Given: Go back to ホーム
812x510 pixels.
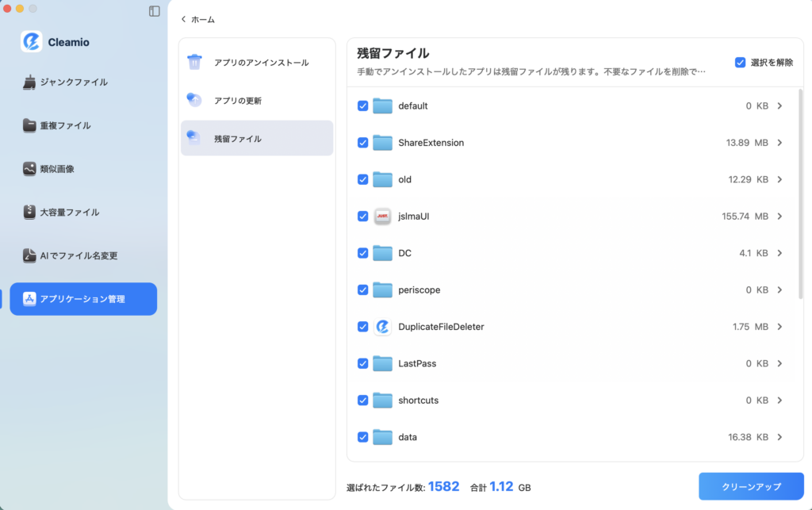Looking at the screenshot, I should (x=197, y=18).
